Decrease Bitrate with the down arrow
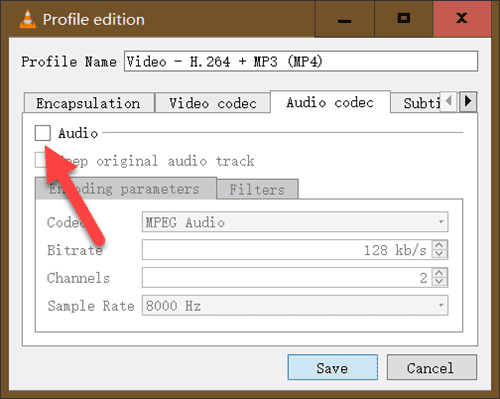The image size is (500, 399). [x=439, y=254]
